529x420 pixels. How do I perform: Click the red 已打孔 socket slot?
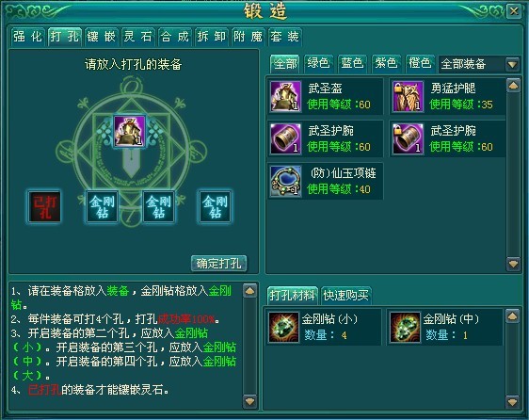(x=45, y=206)
